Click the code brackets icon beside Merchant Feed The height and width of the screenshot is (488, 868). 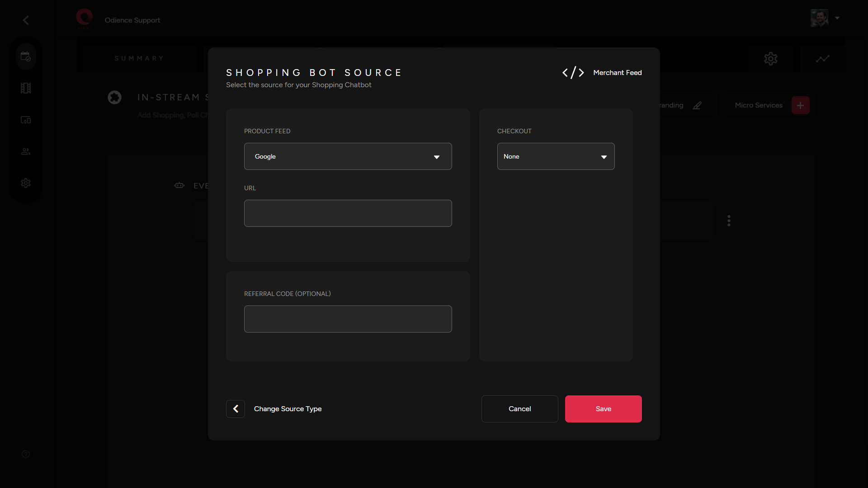coord(573,72)
